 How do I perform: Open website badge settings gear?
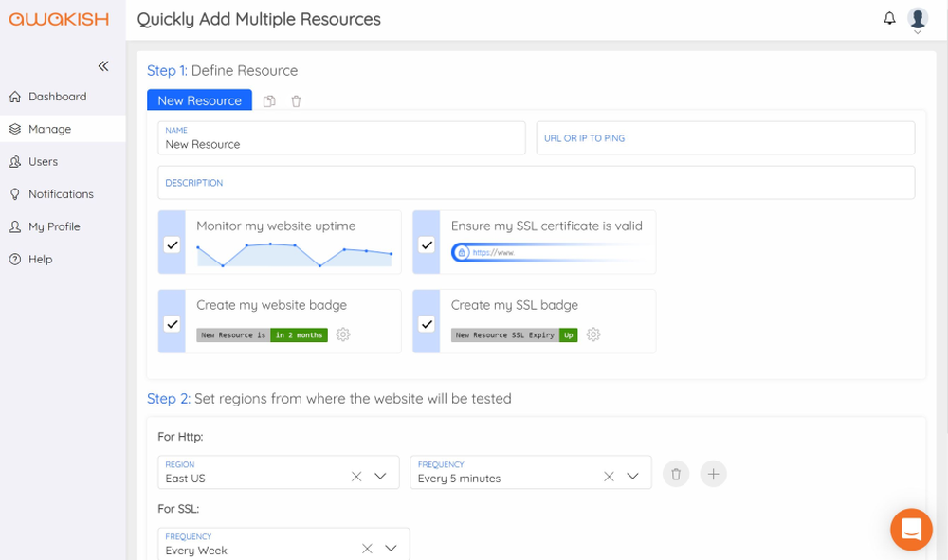tap(343, 334)
